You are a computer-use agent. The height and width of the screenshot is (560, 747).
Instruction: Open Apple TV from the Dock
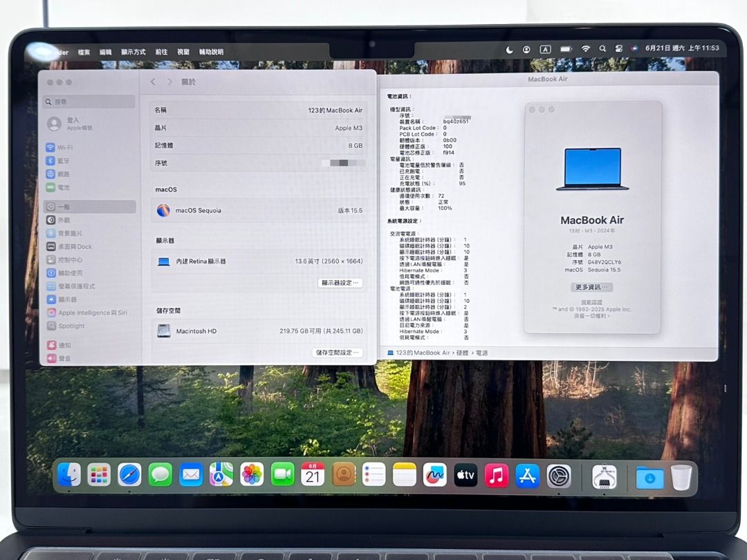tap(465, 475)
